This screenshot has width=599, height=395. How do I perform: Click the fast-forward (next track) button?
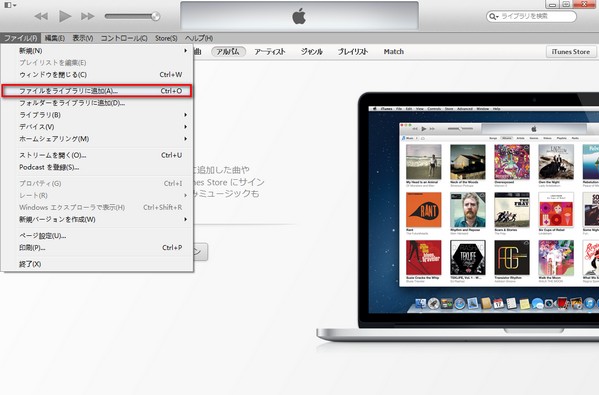pos(87,16)
